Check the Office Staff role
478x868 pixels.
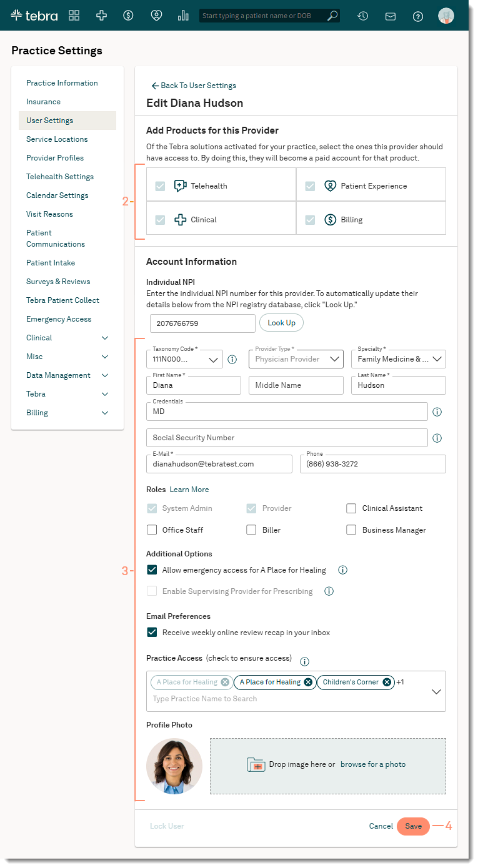152,530
